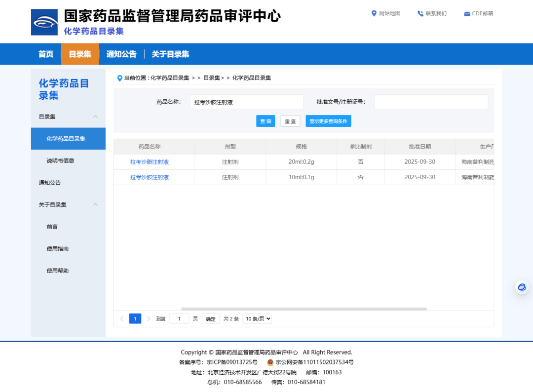Click the horizontal table scrollbar
The image size is (533, 392).
(304, 309)
